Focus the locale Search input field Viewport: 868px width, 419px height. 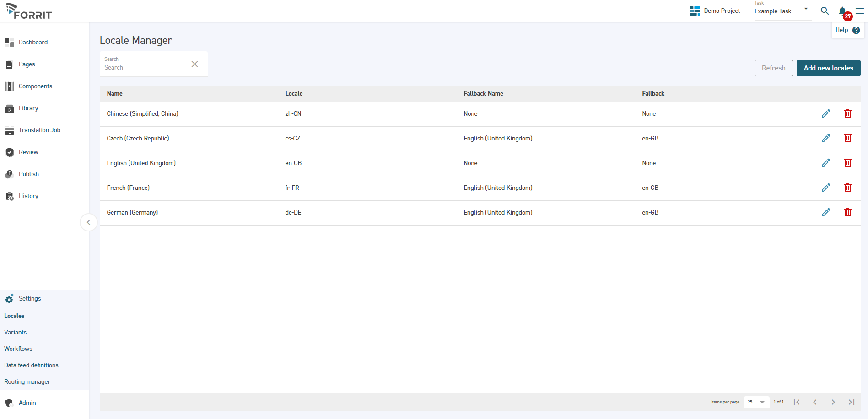point(144,67)
